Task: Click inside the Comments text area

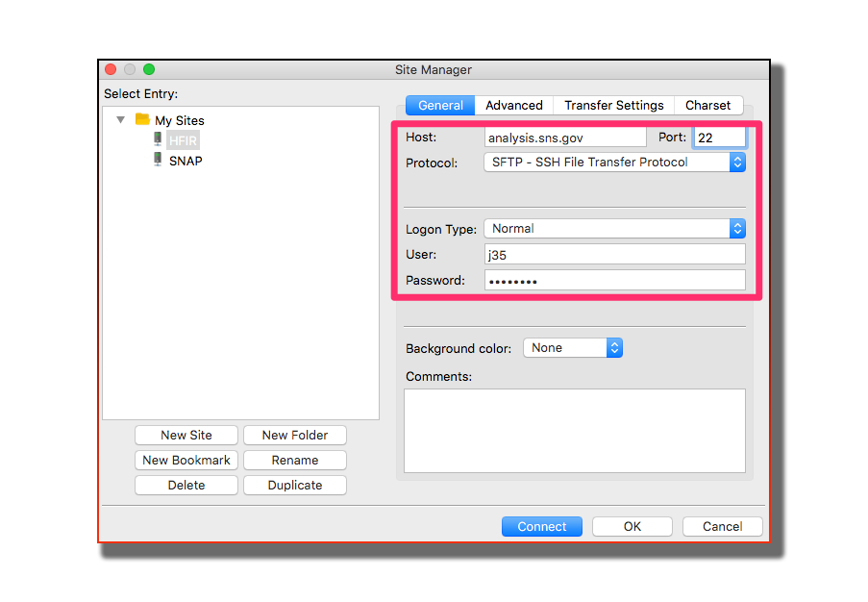Action: (574, 428)
